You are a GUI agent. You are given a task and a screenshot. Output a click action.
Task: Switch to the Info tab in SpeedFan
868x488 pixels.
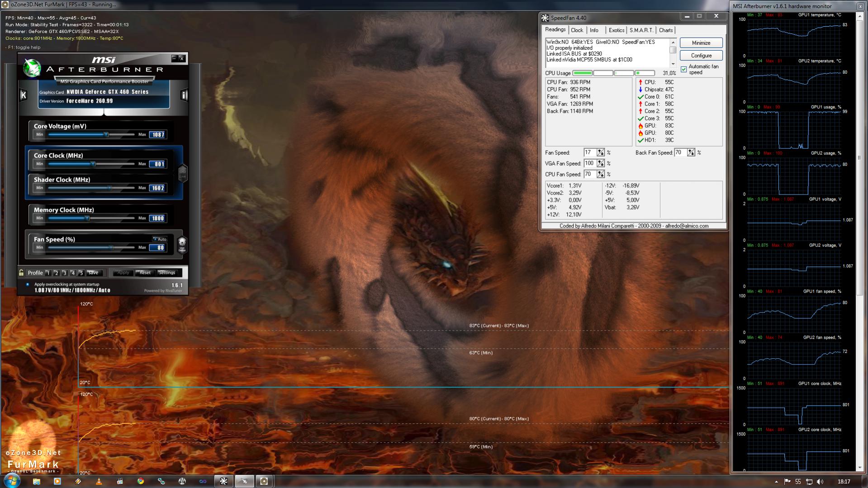pyautogui.click(x=594, y=30)
